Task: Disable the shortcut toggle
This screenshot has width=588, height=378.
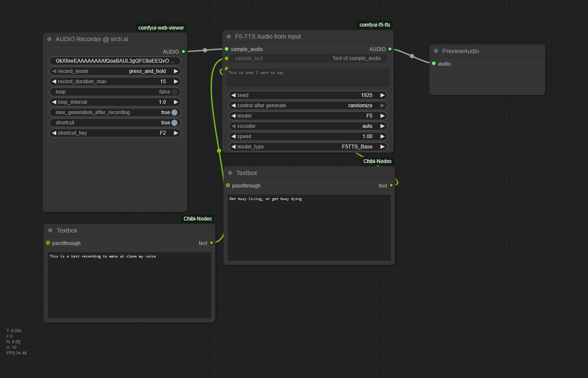Action: click(174, 123)
